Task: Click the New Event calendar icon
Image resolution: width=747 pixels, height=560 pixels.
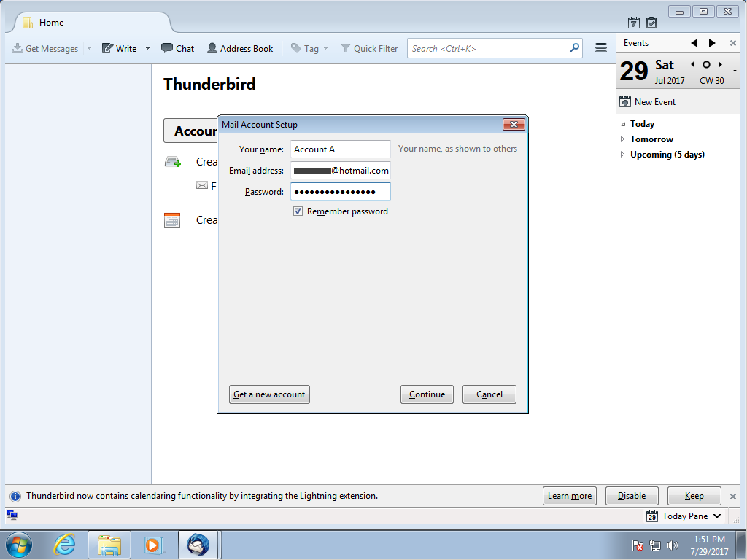Action: 625,102
